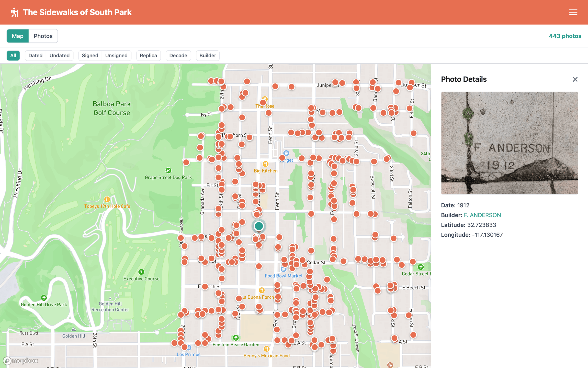This screenshot has height=368, width=588.
Task: Click the Tobeys 19th Hole Cafe icon
Action: coord(107,199)
